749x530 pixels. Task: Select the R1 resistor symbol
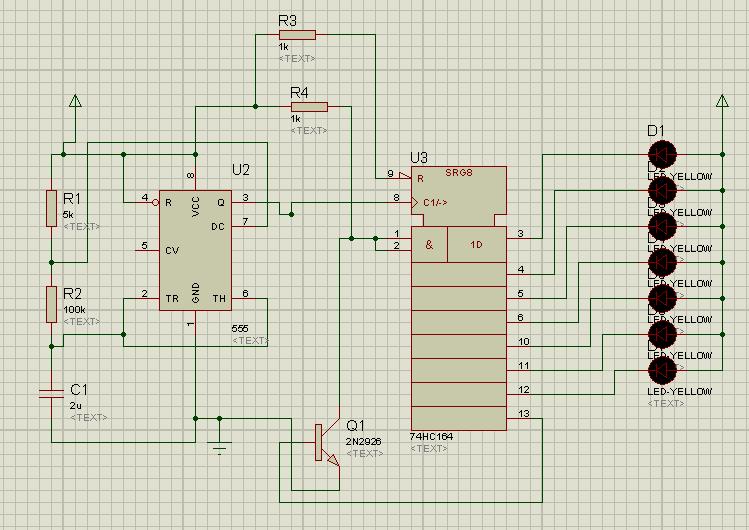pos(52,208)
